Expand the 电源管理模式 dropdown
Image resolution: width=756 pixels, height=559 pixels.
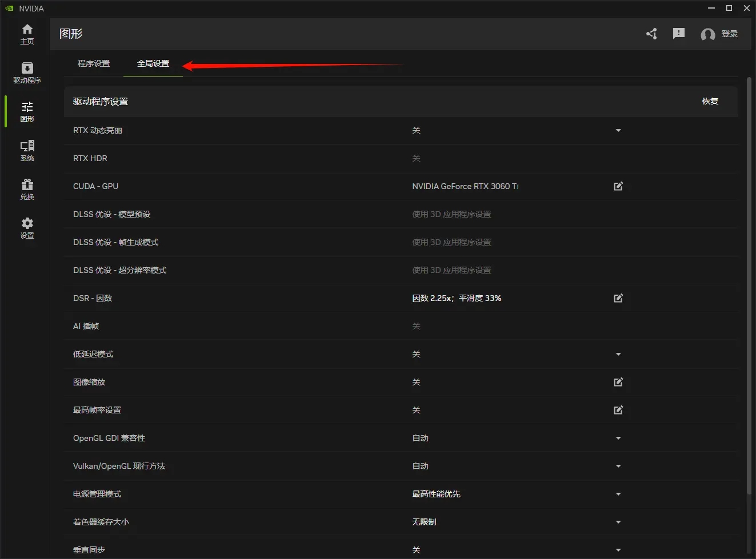pyautogui.click(x=618, y=494)
